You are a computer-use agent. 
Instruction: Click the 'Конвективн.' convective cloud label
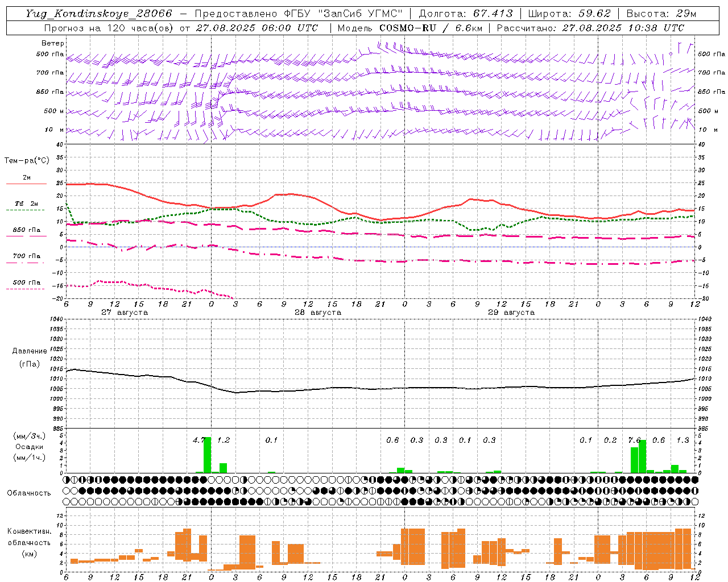(x=30, y=531)
